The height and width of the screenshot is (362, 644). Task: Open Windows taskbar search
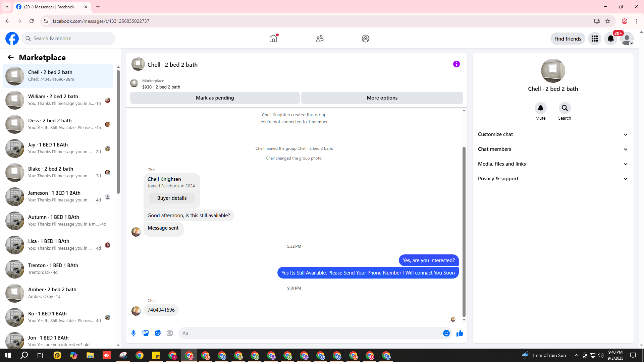pos(24,355)
